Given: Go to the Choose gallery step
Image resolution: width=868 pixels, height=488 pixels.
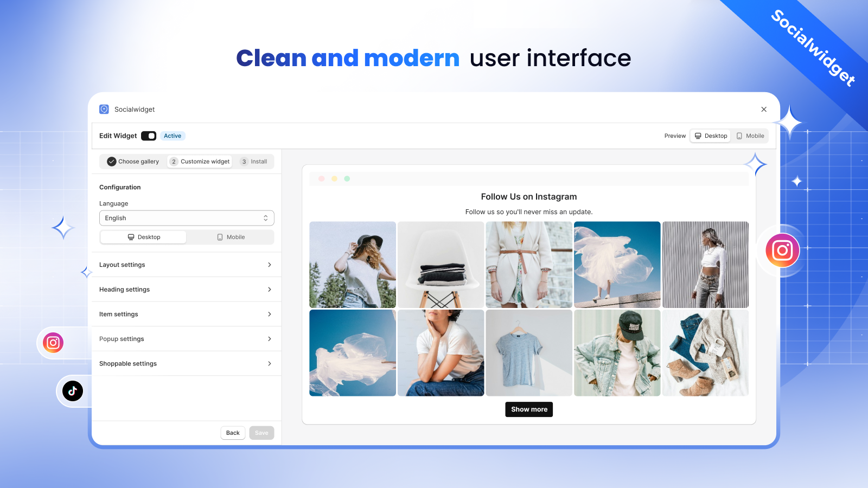Looking at the screenshot, I should click(x=133, y=162).
